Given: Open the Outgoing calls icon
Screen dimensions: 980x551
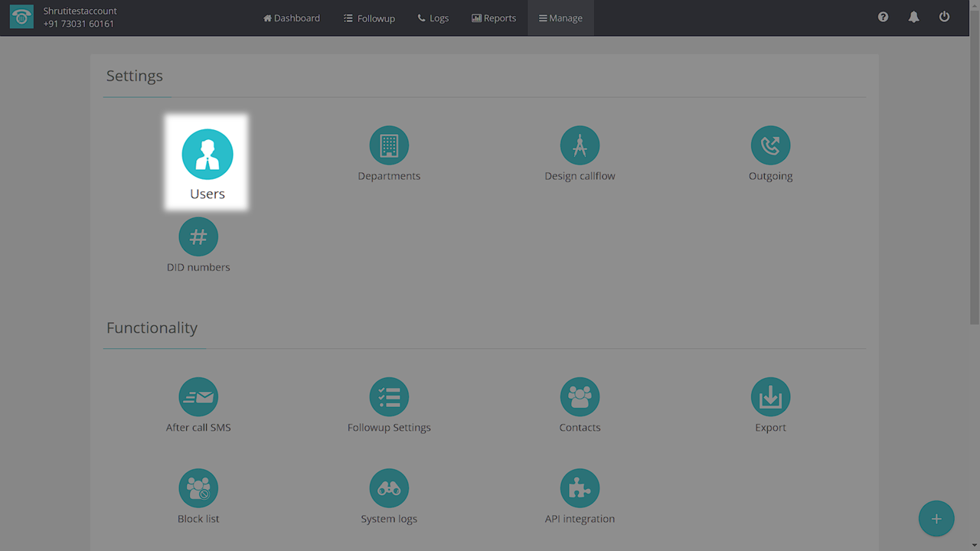Looking at the screenshot, I should 770,145.
